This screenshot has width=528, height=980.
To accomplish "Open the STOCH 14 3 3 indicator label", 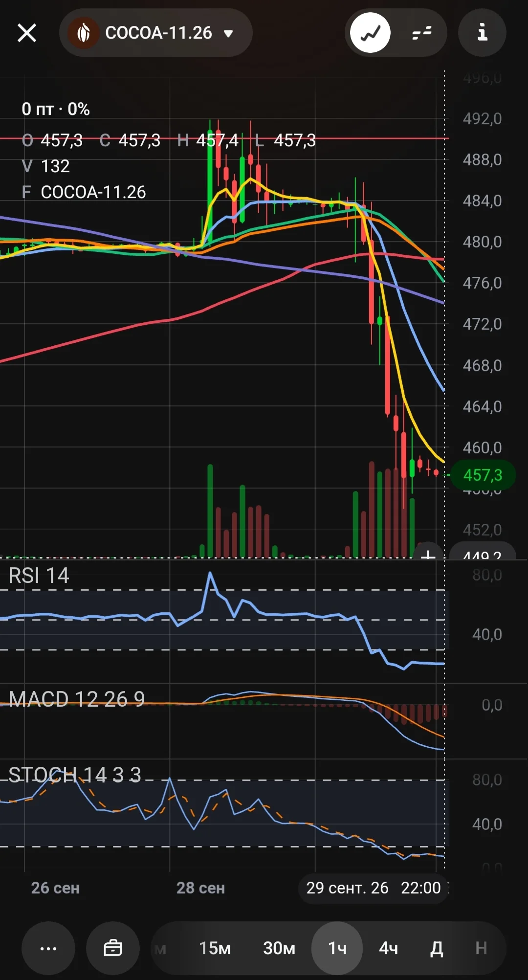I will pyautogui.click(x=75, y=775).
